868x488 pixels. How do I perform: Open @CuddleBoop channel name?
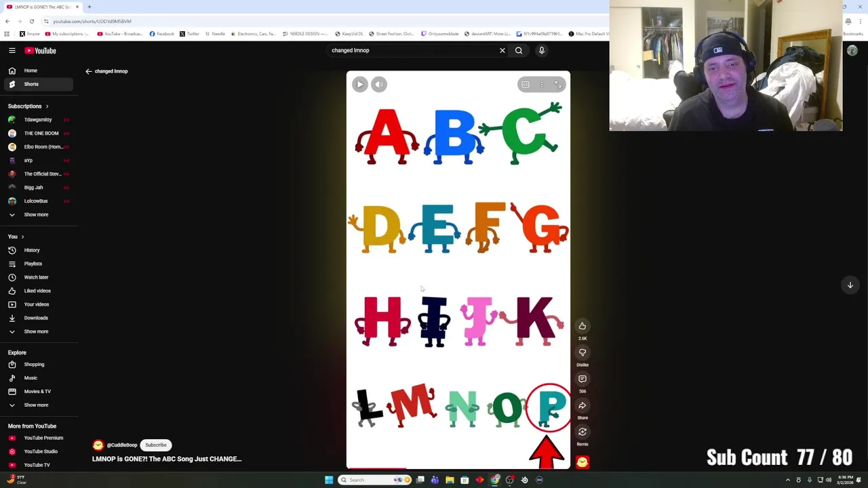tap(122, 445)
